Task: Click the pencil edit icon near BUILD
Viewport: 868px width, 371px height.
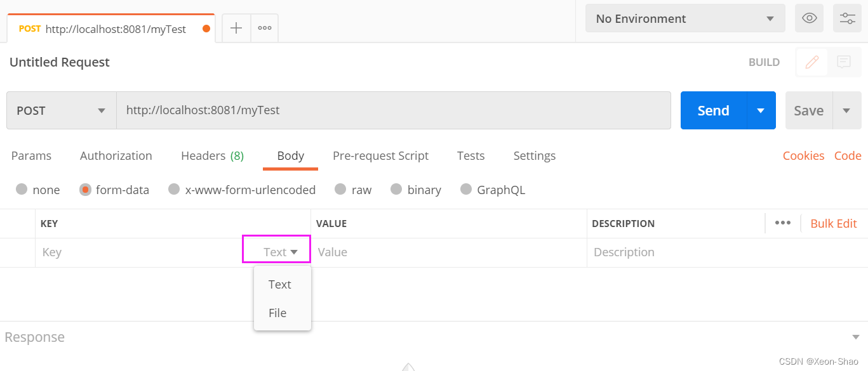Action: click(x=811, y=62)
